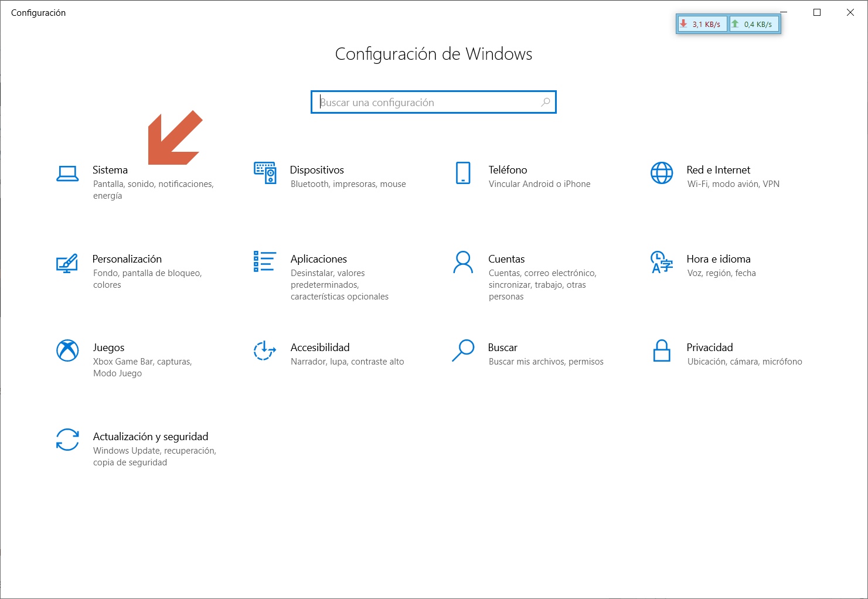This screenshot has width=868, height=599.
Task: Open Personalización settings title
Action: pos(127,259)
